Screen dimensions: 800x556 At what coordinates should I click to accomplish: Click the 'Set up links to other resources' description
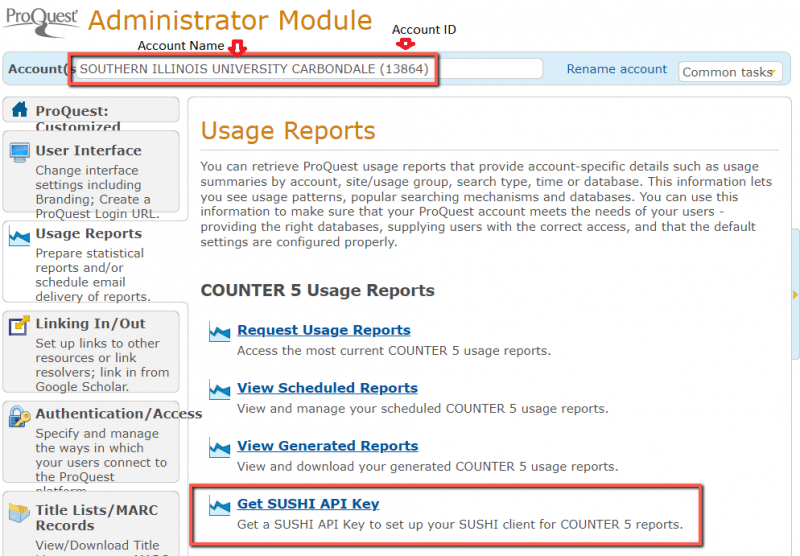click(102, 365)
